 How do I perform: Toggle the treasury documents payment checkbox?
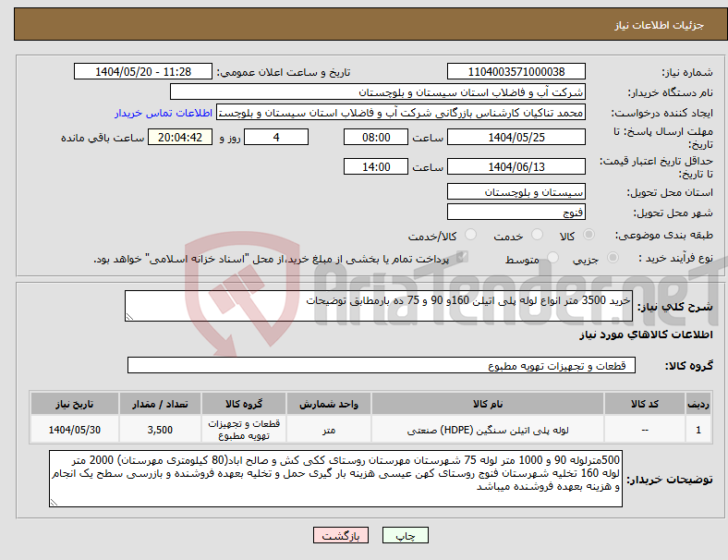click(462, 257)
